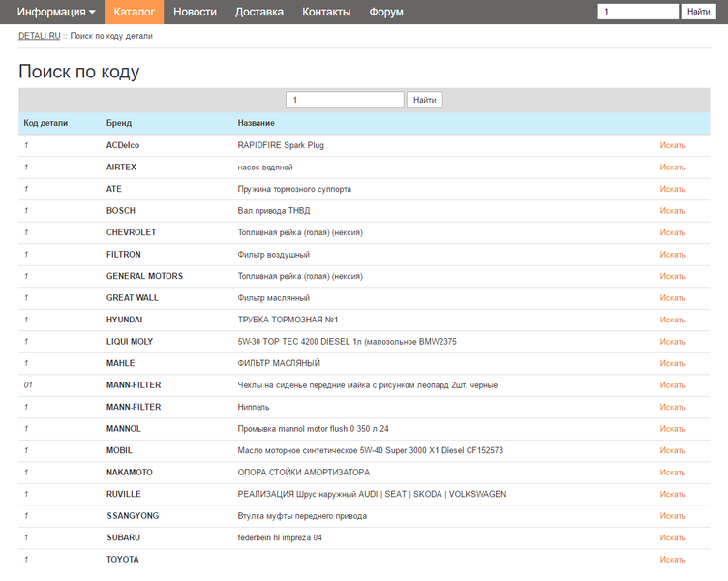Click the ОПОРА СТОЙКИ АМОРТИЗАТОРА name
Viewport: 728px width, 581px height.
click(304, 473)
